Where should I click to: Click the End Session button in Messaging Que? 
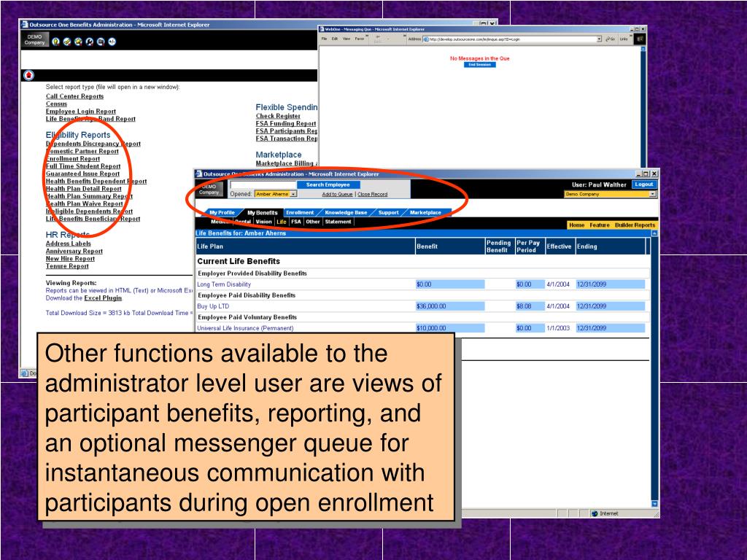point(480,65)
